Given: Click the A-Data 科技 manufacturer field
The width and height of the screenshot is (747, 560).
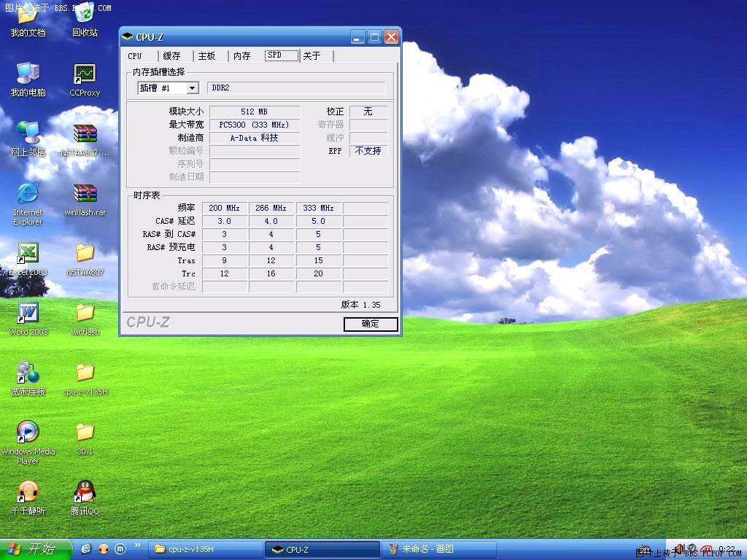Looking at the screenshot, I should 255,138.
